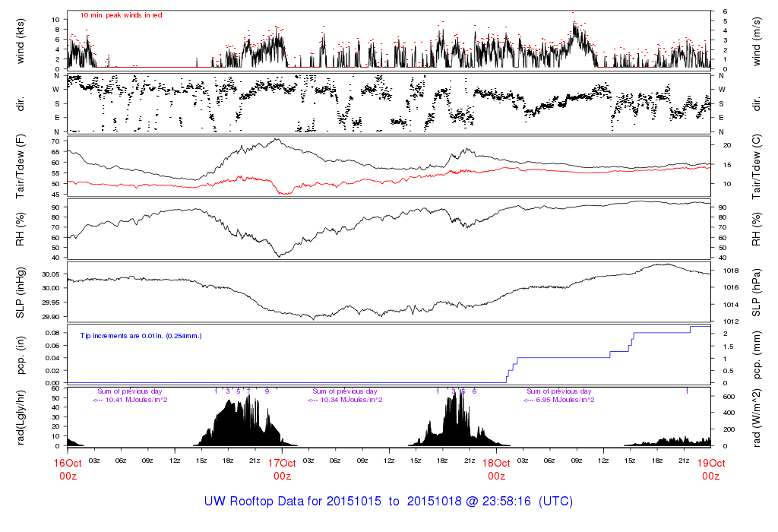Click the '30.05' pressure tick value
Screen dimensions: 778x532
point(51,274)
